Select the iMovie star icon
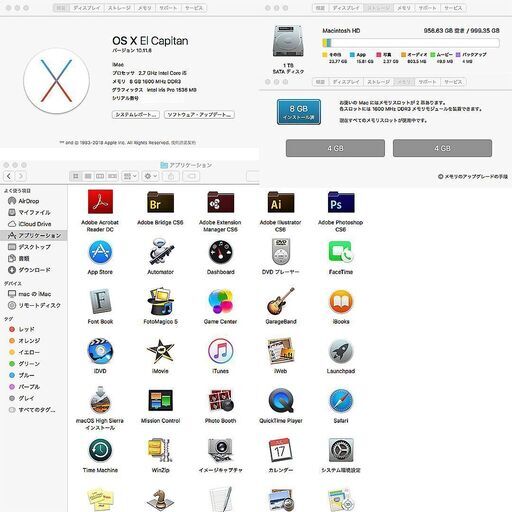512x512 pixels. pos(160,351)
